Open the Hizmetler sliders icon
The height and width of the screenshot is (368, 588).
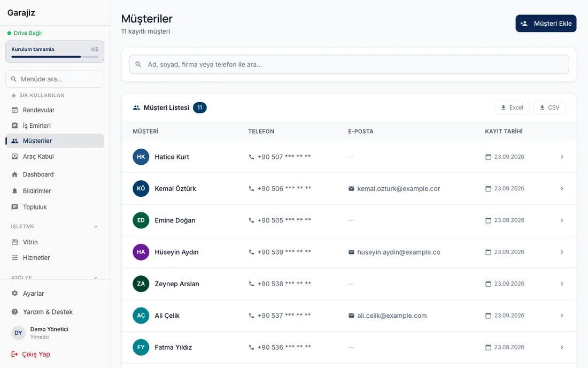tap(14, 258)
